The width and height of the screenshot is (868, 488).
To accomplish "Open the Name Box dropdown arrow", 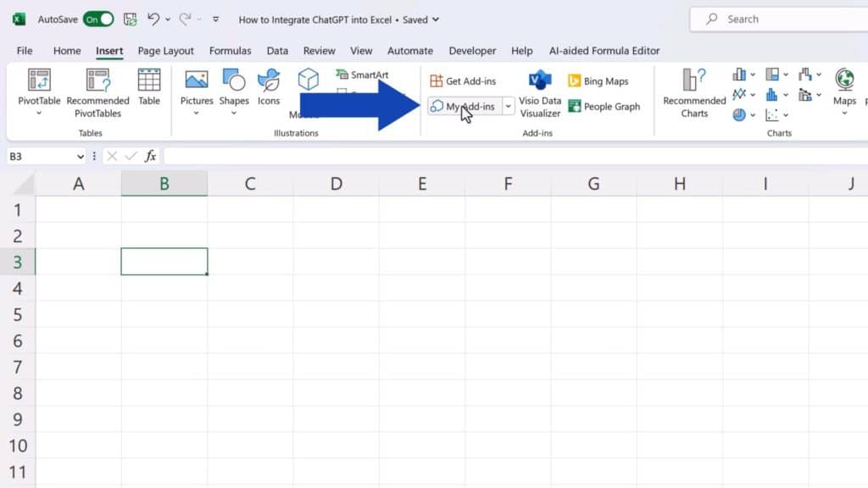I will pos(81,157).
